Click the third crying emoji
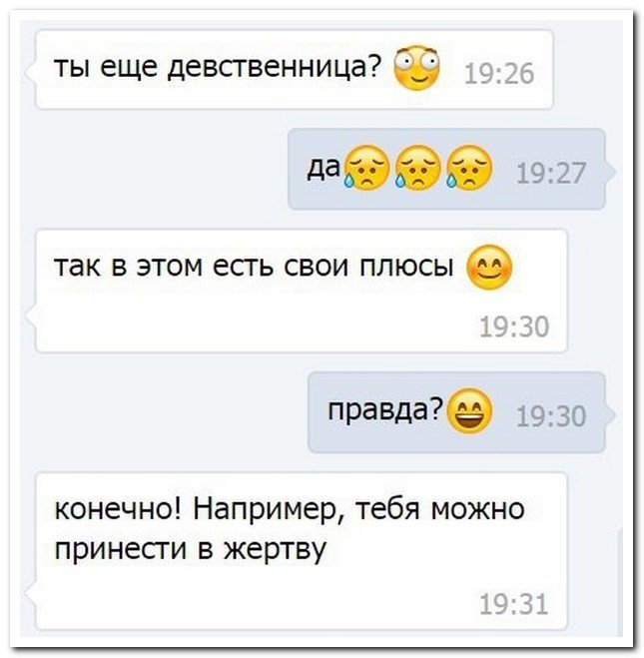This screenshot has width=644, height=658. coord(468,168)
